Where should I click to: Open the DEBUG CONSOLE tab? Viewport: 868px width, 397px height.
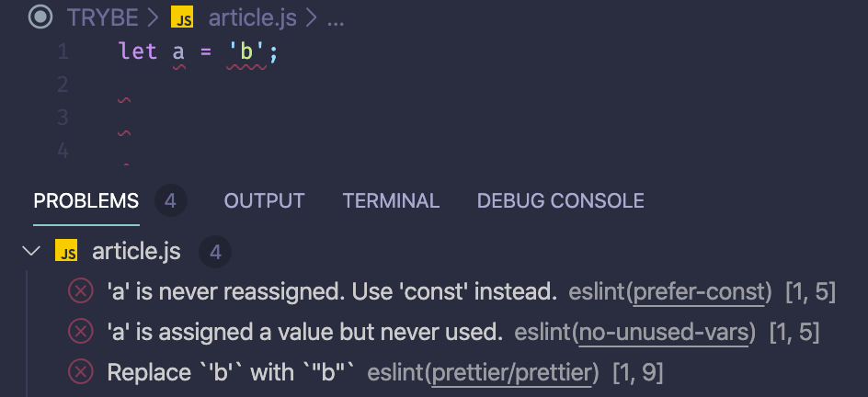560,200
